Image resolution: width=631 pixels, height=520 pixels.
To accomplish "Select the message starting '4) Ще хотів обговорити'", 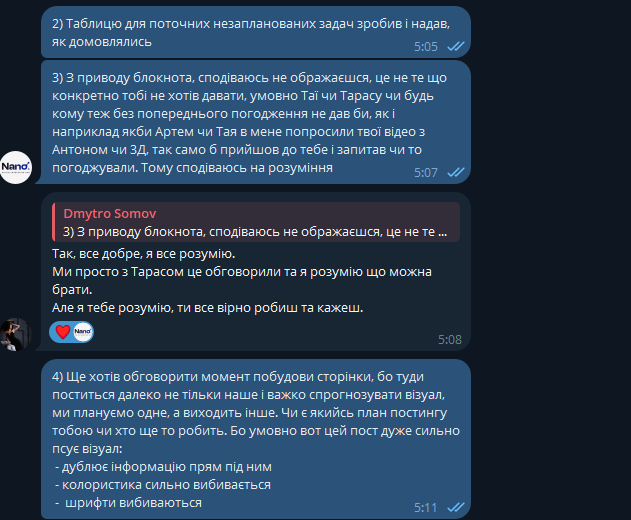I will click(x=256, y=439).
